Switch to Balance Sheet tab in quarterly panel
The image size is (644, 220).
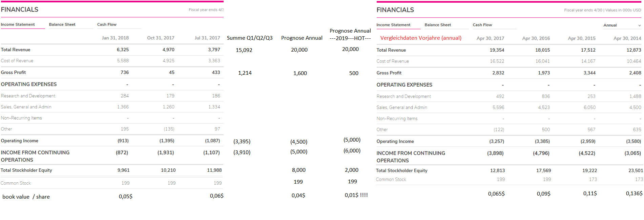[x=62, y=24]
